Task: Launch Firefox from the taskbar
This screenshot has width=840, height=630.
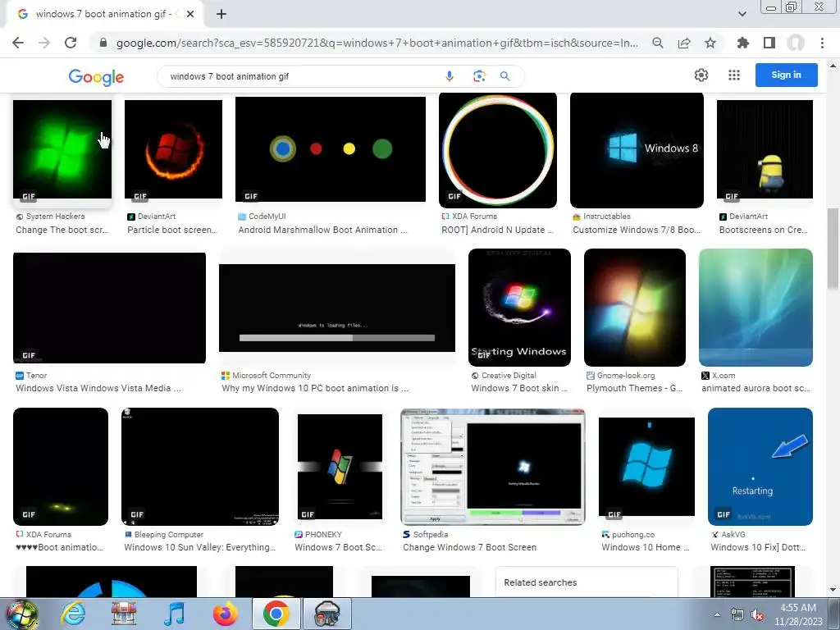Action: [225, 614]
